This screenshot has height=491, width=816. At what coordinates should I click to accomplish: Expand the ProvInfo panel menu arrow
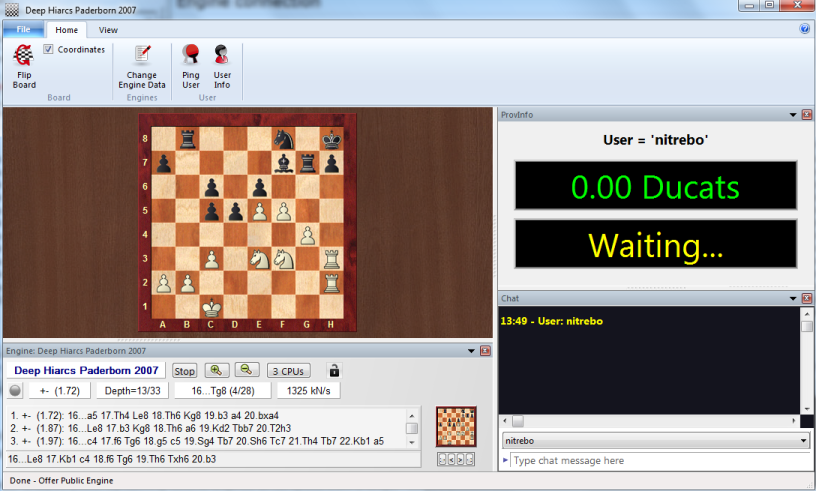[792, 115]
